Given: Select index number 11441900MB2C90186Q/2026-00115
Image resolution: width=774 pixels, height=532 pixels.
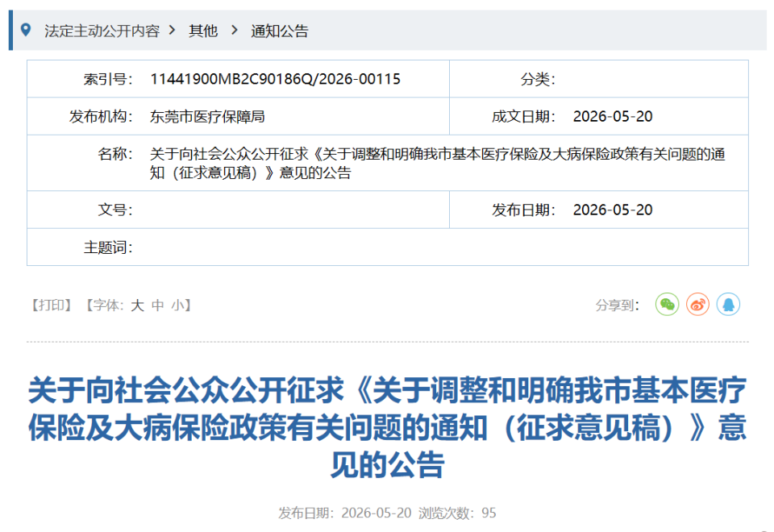Looking at the screenshot, I should pyautogui.click(x=276, y=79).
